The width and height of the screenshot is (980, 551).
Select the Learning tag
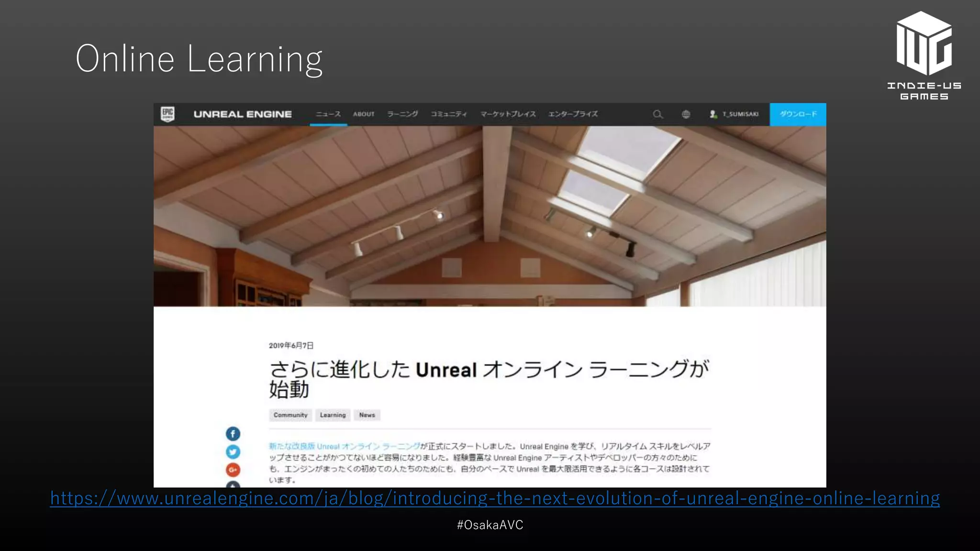click(333, 415)
